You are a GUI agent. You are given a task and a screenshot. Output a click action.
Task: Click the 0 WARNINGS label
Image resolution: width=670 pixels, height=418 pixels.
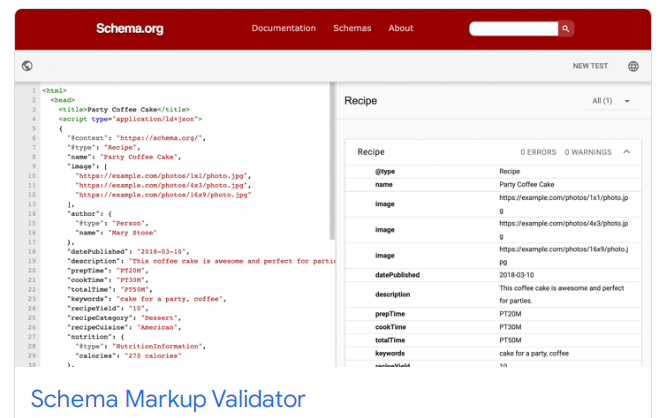click(588, 152)
